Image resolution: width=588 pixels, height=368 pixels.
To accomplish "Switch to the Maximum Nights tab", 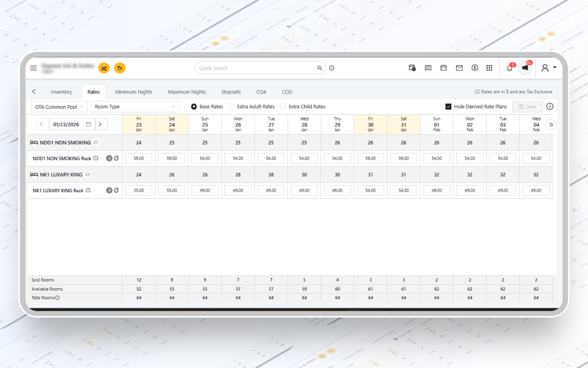I will tap(187, 91).
